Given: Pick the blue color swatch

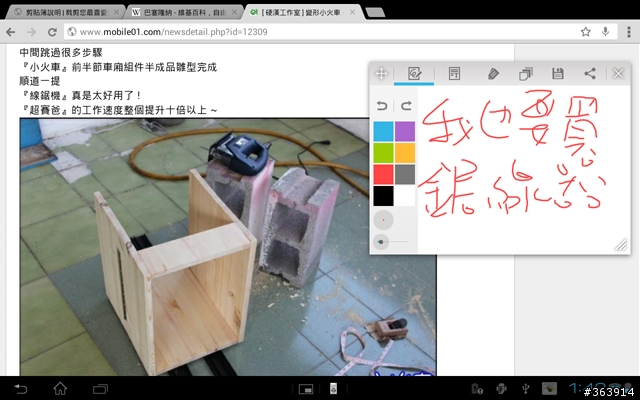Looking at the screenshot, I should (384, 131).
